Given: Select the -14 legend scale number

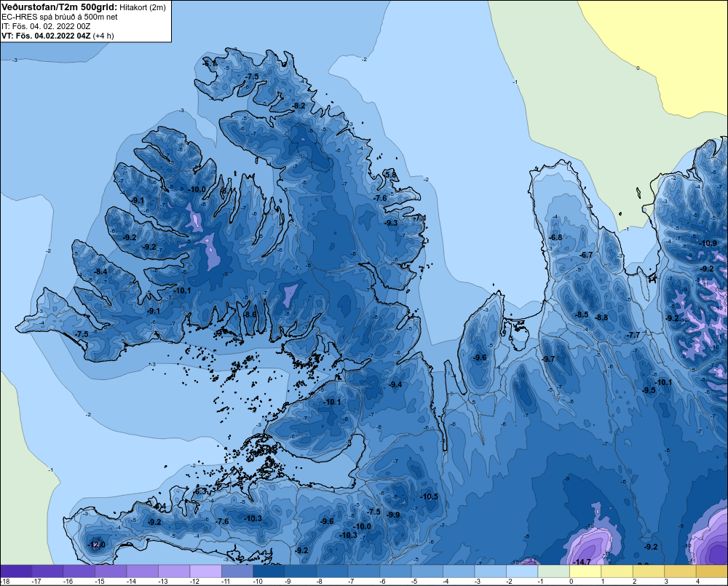Looking at the screenshot, I should [x=131, y=582].
